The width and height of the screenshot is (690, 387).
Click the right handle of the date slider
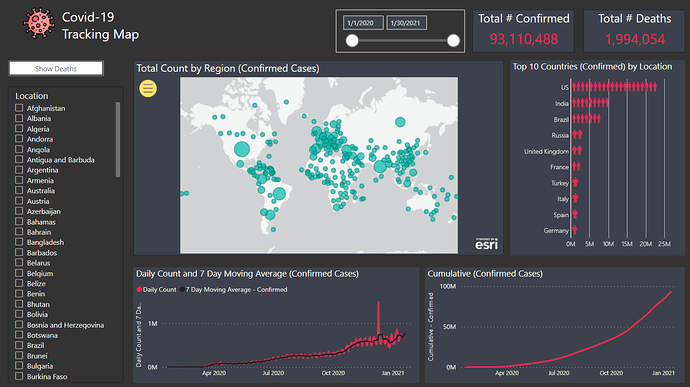453,41
